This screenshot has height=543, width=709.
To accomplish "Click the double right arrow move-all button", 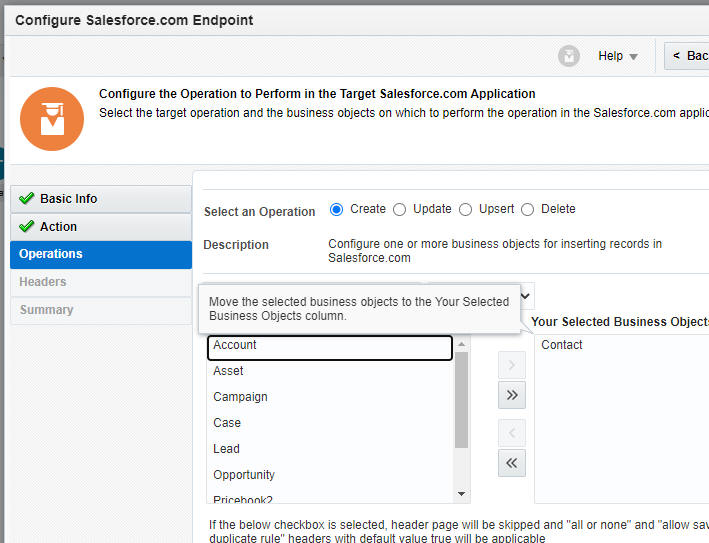I will (x=512, y=395).
